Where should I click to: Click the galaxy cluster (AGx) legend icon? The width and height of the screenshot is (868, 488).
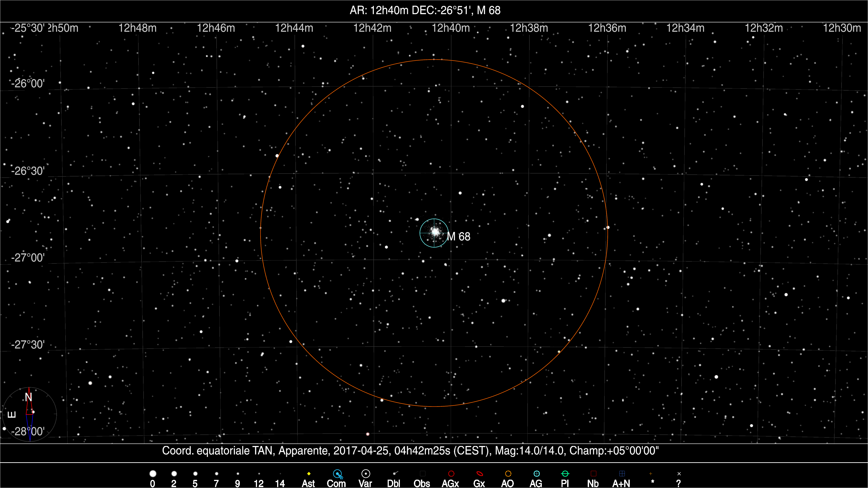click(x=451, y=474)
